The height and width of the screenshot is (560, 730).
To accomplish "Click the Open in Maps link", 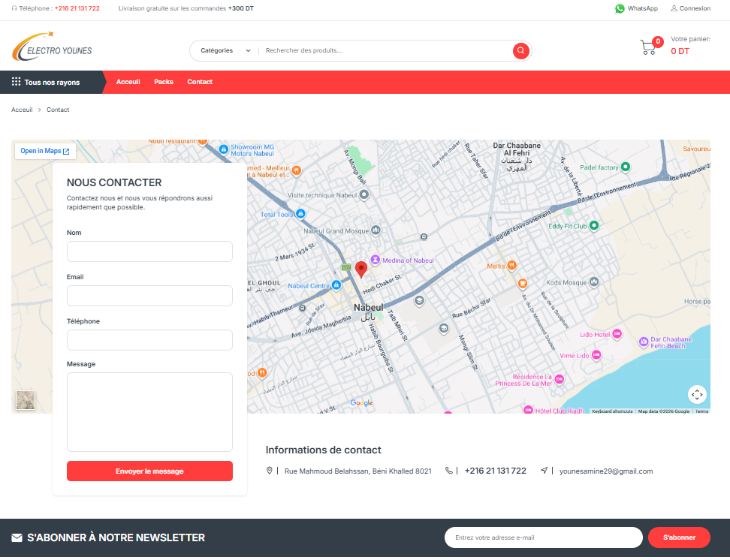I will coord(45,152).
